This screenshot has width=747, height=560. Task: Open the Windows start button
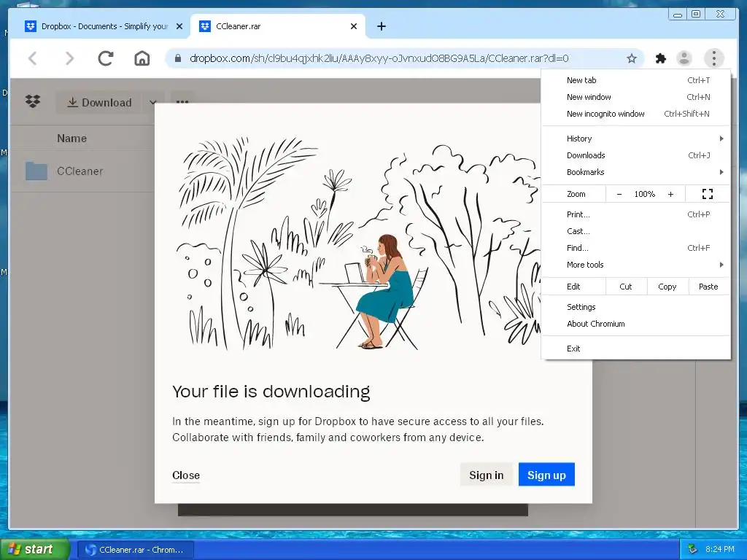tap(35, 550)
